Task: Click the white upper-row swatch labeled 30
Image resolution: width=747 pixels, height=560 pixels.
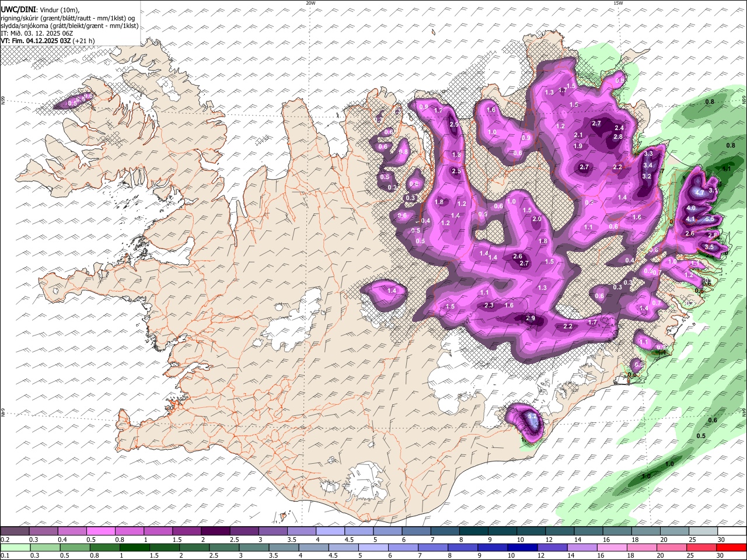Action: click(731, 531)
